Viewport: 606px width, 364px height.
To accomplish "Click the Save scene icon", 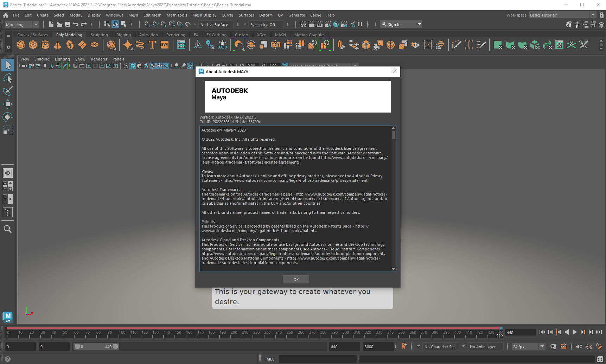I will [x=68, y=24].
